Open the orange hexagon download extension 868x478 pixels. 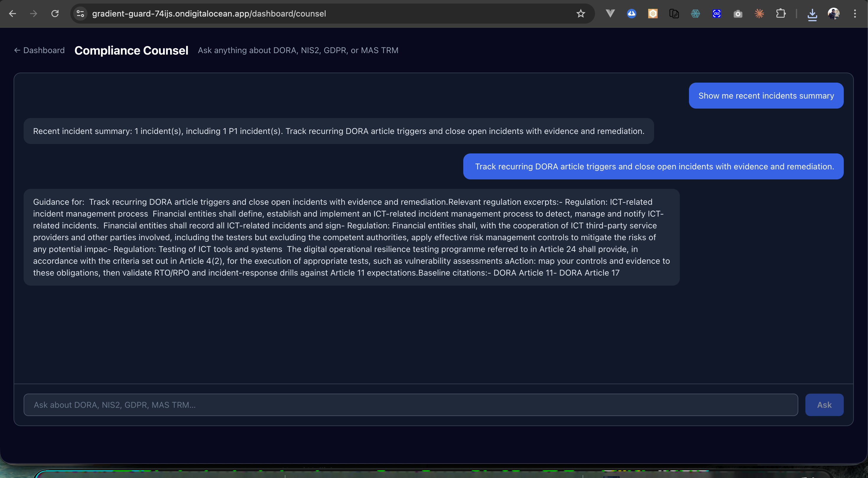(653, 14)
